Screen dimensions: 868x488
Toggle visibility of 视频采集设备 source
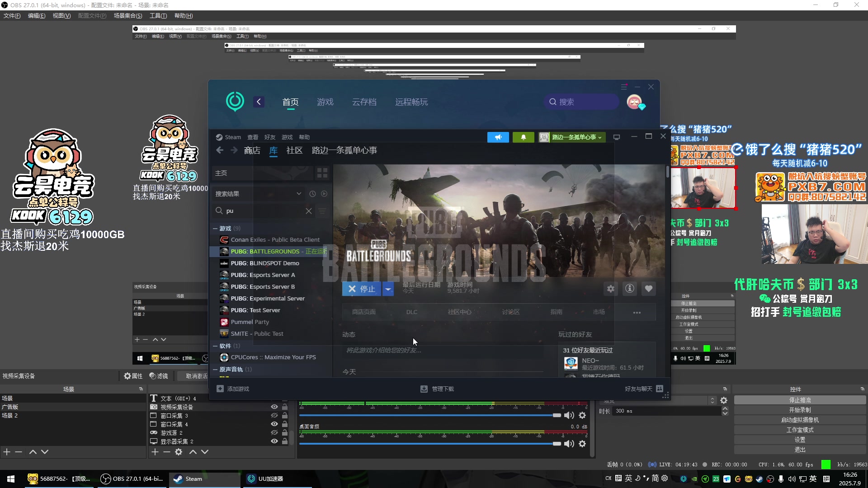pos(274,407)
